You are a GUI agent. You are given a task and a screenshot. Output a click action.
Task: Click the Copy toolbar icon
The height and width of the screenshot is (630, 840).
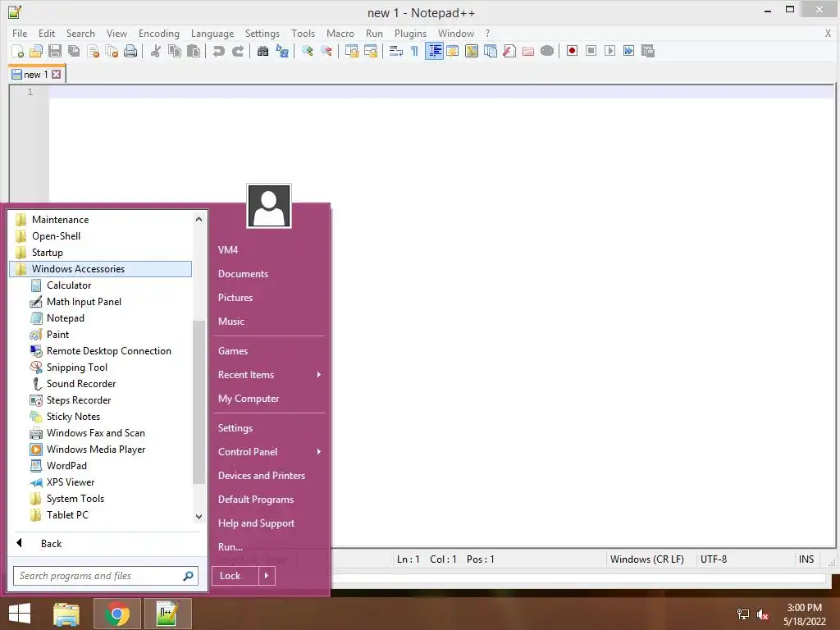coord(175,51)
